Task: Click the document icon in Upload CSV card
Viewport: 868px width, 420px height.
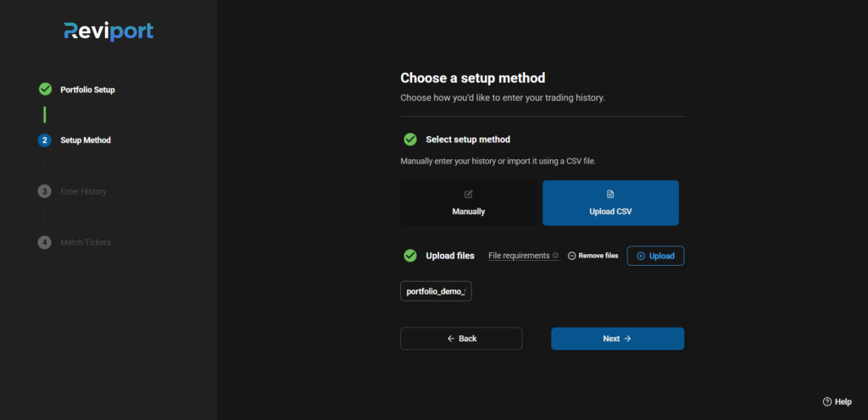Action: pyautogui.click(x=610, y=195)
